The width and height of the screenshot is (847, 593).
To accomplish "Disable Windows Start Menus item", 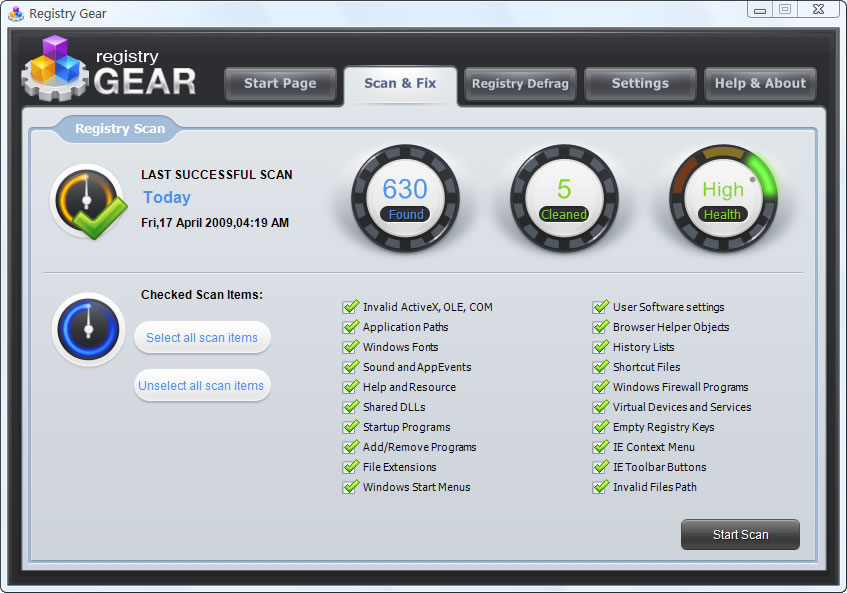I will (351, 487).
